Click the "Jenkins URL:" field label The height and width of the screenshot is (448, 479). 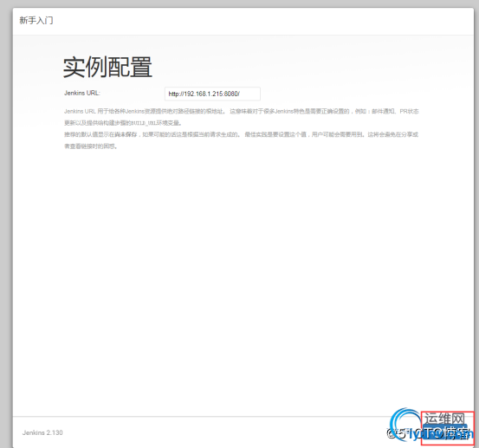coord(82,94)
